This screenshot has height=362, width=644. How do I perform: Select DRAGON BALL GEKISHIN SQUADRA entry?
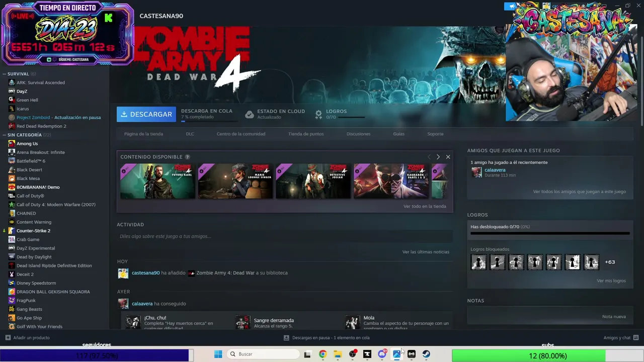click(53, 292)
